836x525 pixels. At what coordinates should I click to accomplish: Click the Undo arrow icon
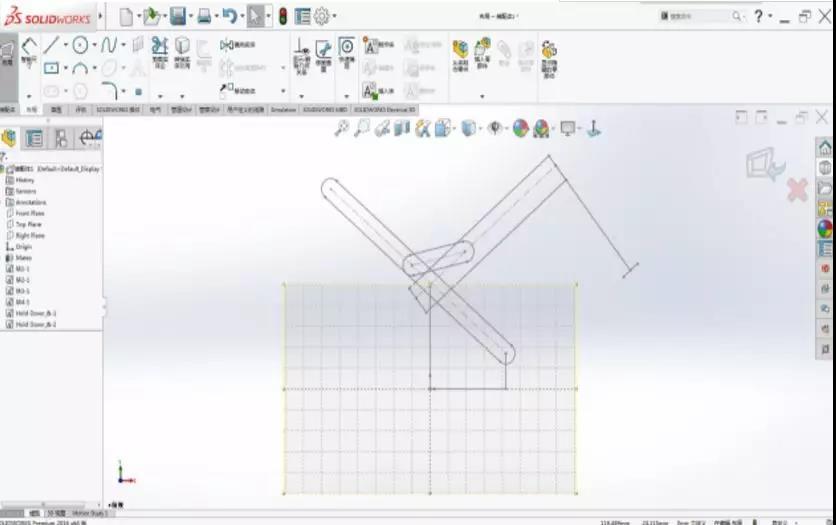click(230, 16)
